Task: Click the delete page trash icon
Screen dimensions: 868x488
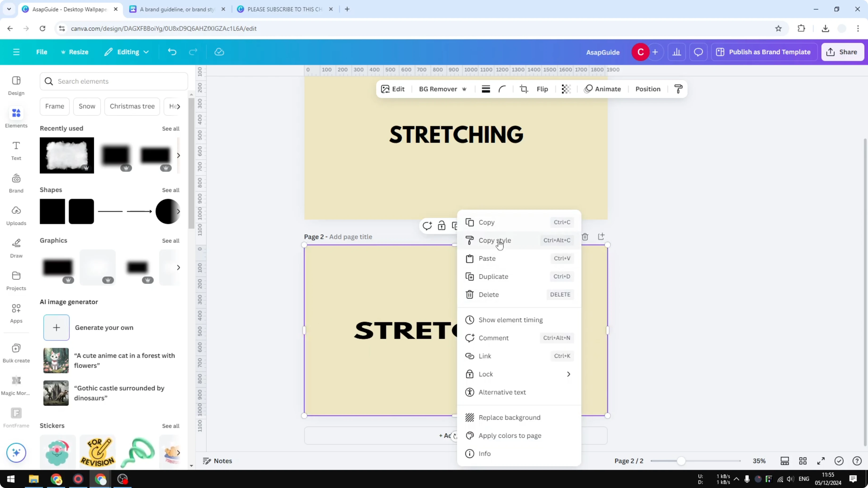Action: tap(585, 237)
